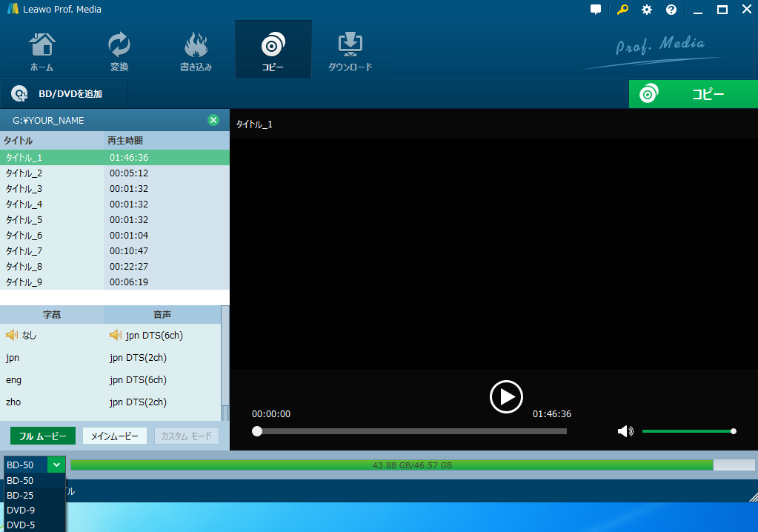
Task: Open the registration key icon
Action: [622, 9]
